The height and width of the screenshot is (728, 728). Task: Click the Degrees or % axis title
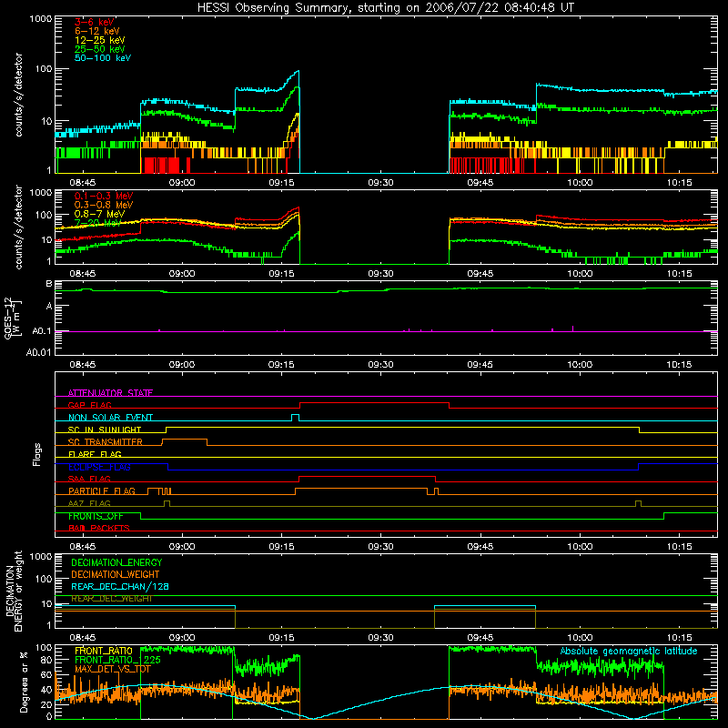click(x=24, y=682)
